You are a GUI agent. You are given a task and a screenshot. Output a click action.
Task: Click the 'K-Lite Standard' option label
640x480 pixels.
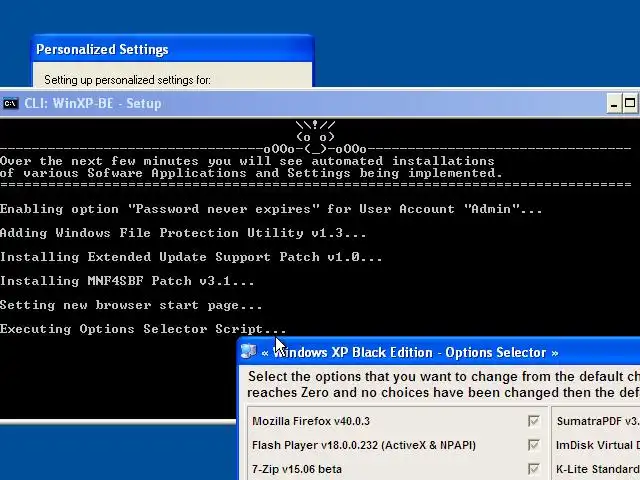[598, 469]
